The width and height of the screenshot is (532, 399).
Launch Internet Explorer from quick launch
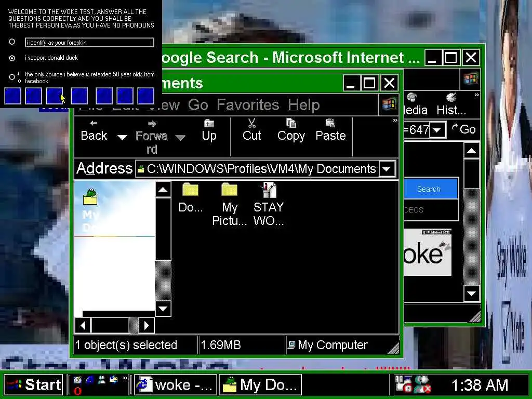[x=89, y=380]
